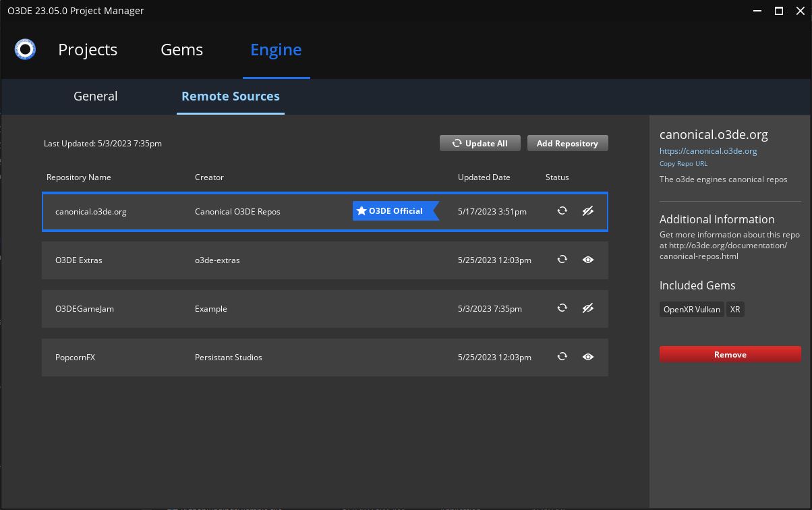
Task: Switch to the Projects tab
Action: 88,49
